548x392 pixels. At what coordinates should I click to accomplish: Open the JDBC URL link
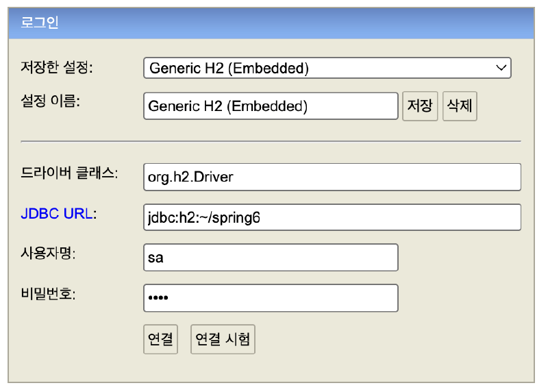click(x=57, y=214)
